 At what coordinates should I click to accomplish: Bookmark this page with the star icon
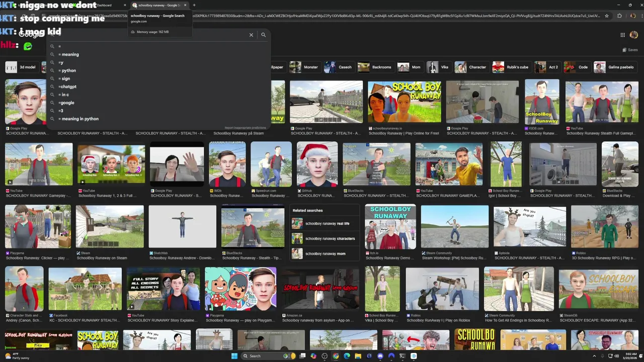pos(606,16)
